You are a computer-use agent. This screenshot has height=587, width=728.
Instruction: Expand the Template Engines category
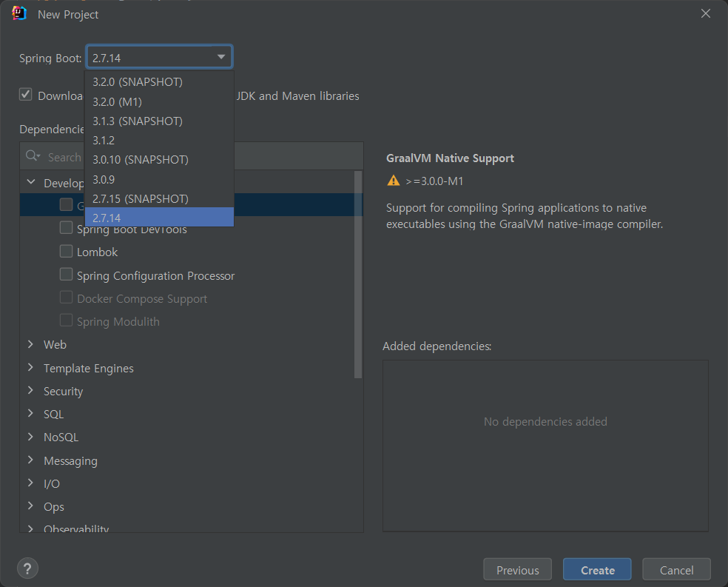(x=30, y=367)
